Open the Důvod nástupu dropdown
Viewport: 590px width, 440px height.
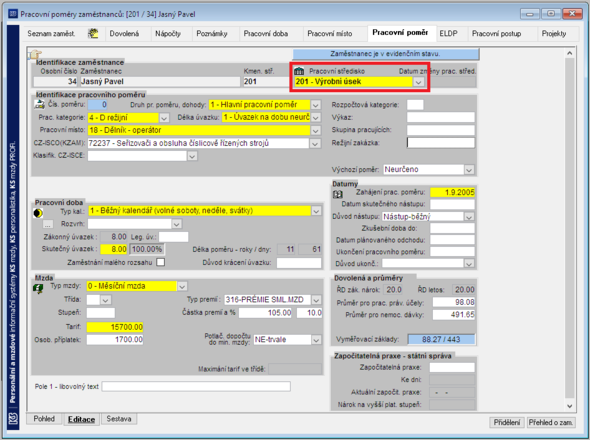(468, 217)
